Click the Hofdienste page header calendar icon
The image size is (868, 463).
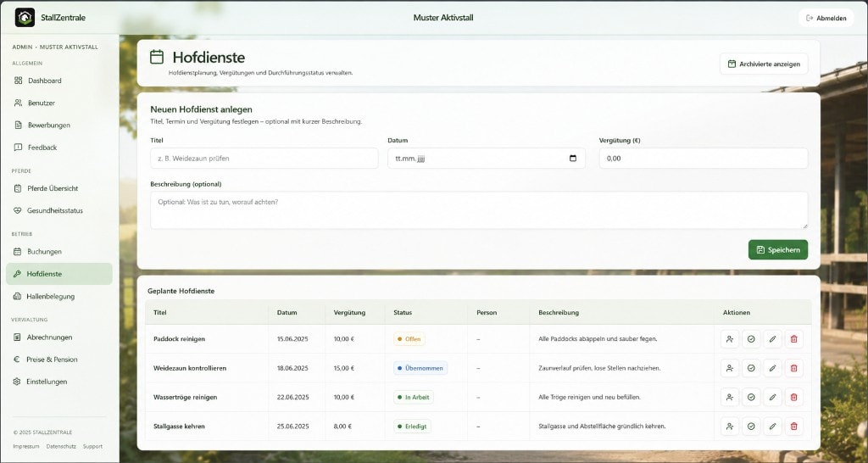click(157, 57)
